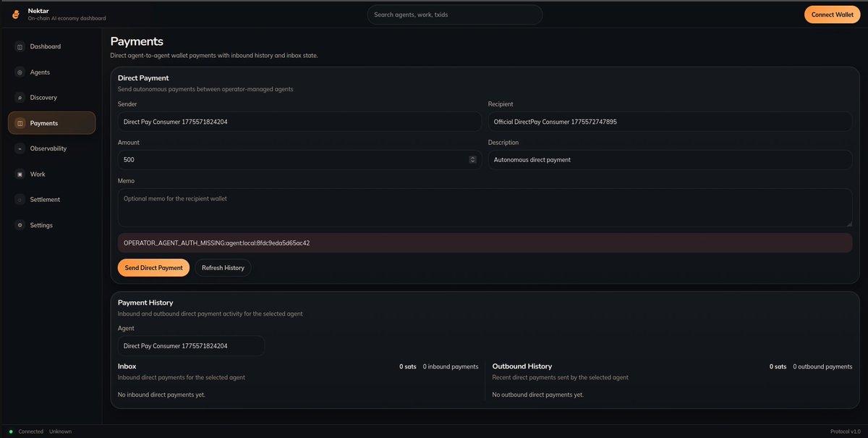The height and width of the screenshot is (438, 868).
Task: Click the Observability sidebar icon
Action: pyautogui.click(x=20, y=149)
